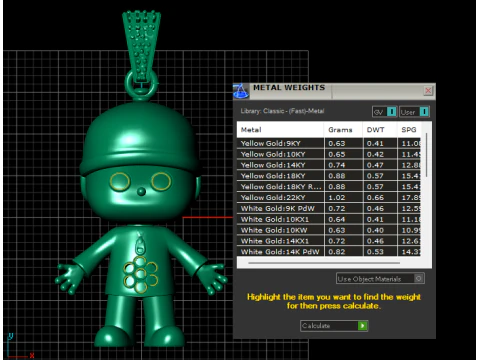Select the Yellow Gold:22KY row
Screen dimensions: 480x360
(x=329, y=198)
